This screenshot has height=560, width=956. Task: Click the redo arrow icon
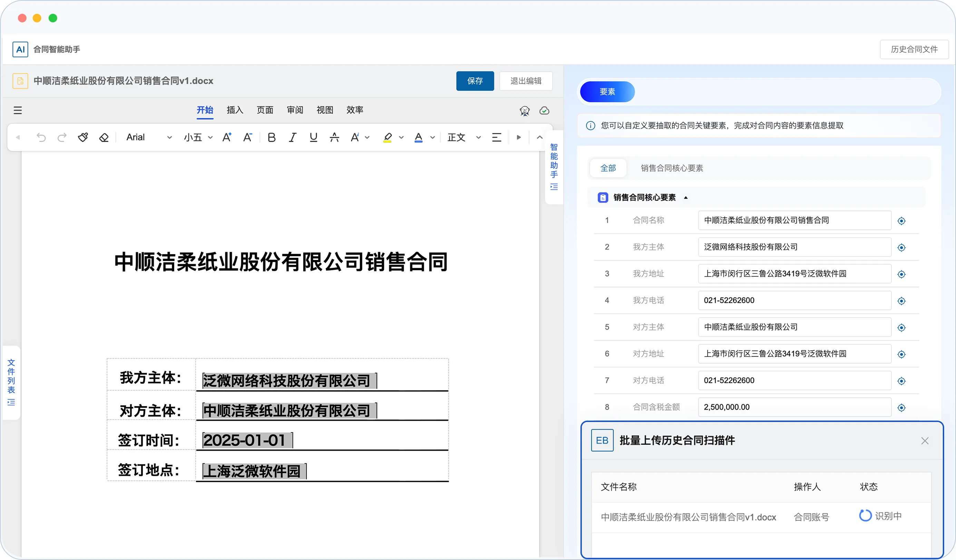click(x=62, y=137)
